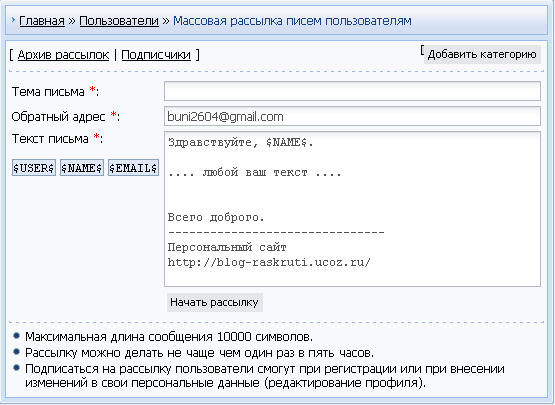Click the 'Тема письма' label
This screenshot has width=555, height=405.
[x=48, y=92]
